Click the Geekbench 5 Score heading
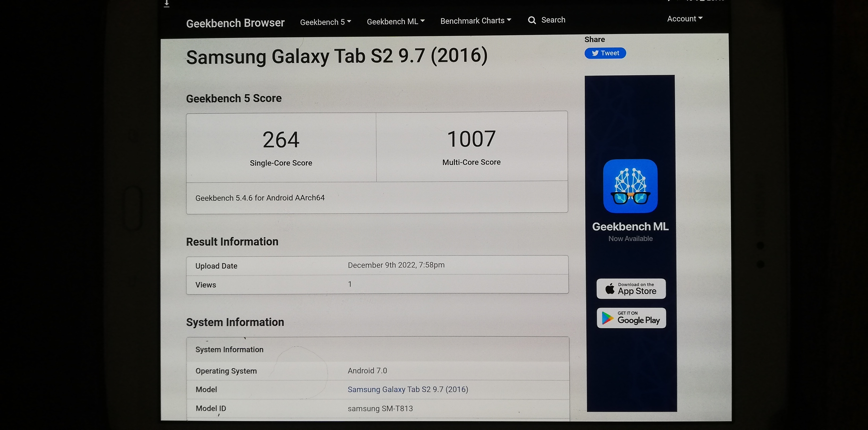 (233, 98)
